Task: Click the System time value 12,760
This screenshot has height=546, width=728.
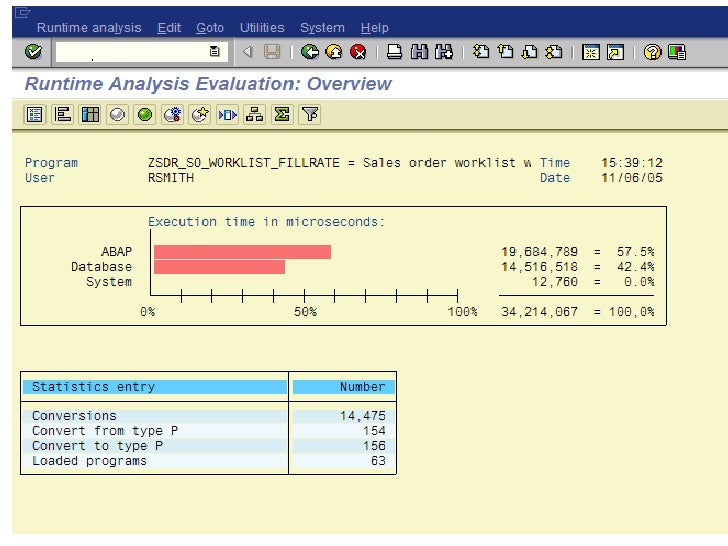Action: [x=555, y=282]
